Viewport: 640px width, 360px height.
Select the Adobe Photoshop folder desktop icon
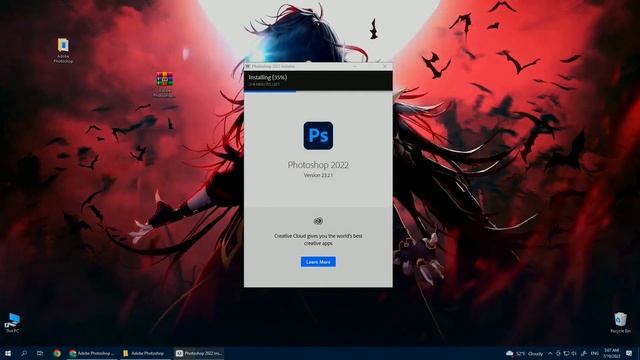click(63, 51)
